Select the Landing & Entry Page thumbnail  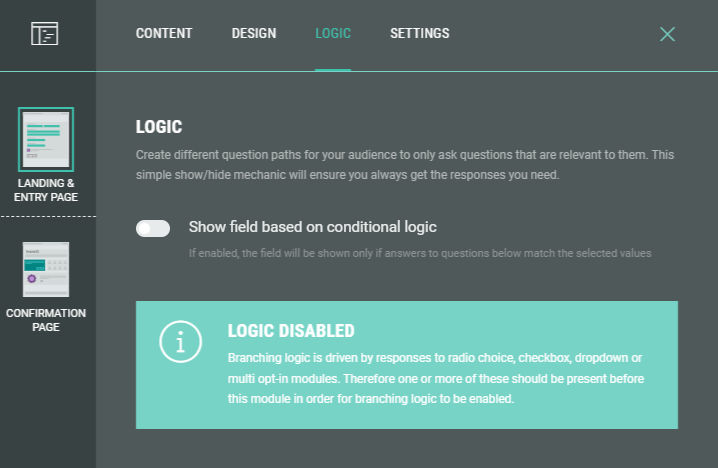(x=46, y=139)
